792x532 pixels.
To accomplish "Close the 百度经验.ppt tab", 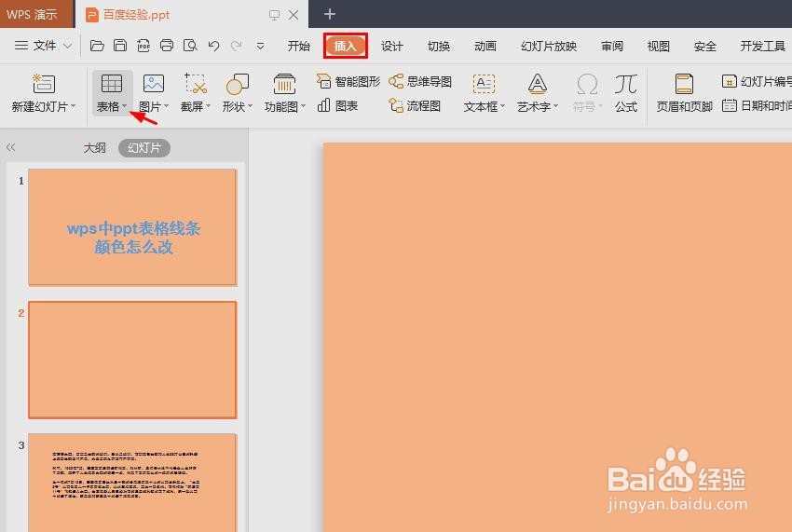I will 294,15.
